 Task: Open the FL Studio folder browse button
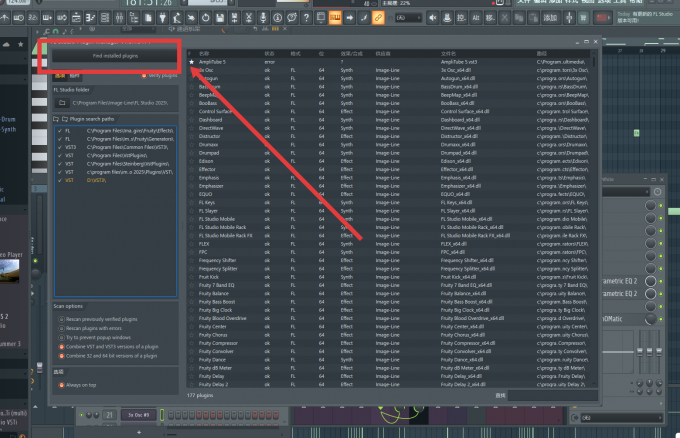pos(62,103)
